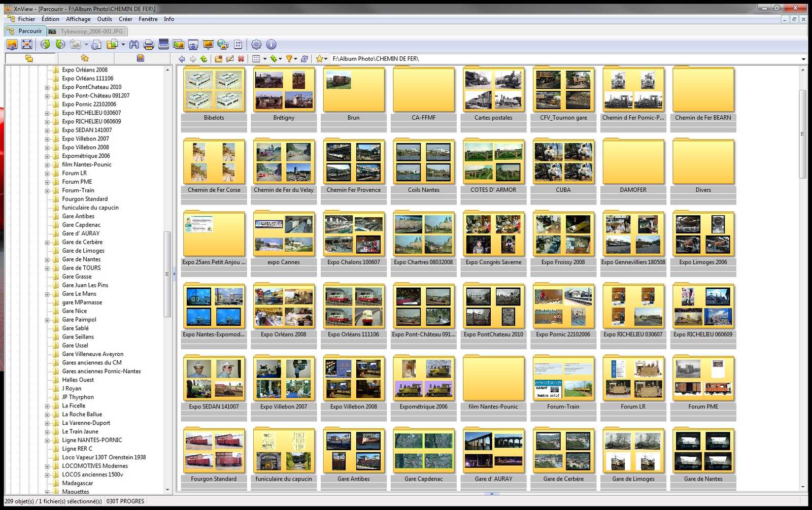Open the settings gear icon

pos(256,45)
